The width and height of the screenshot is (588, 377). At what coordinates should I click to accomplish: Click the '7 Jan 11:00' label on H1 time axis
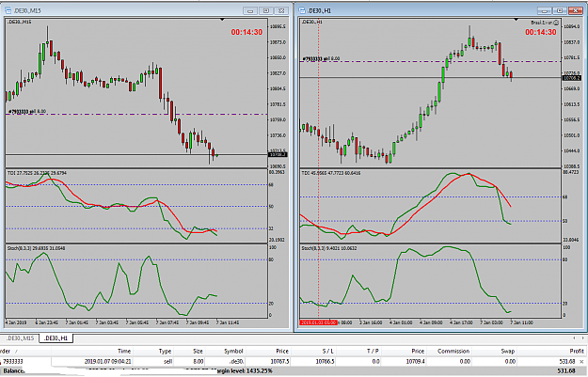pyautogui.click(x=521, y=322)
